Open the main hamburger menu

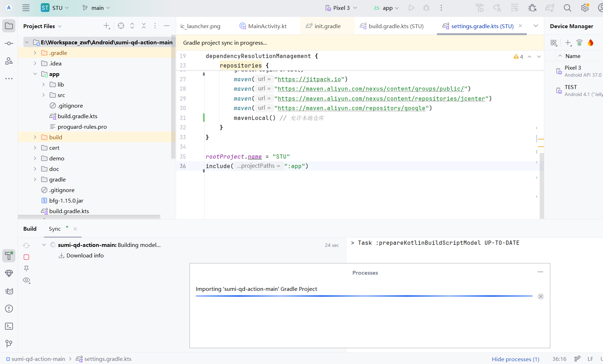pyautogui.click(x=26, y=8)
